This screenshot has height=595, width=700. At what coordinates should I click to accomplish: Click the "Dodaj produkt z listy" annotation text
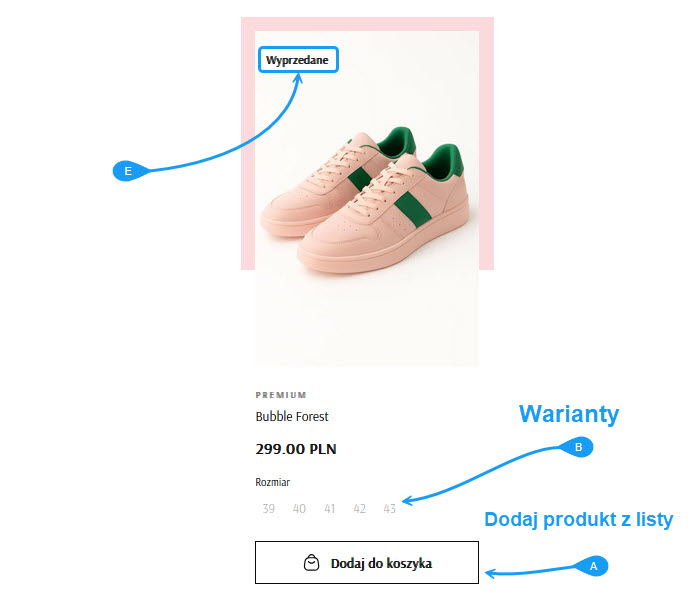coord(578,520)
